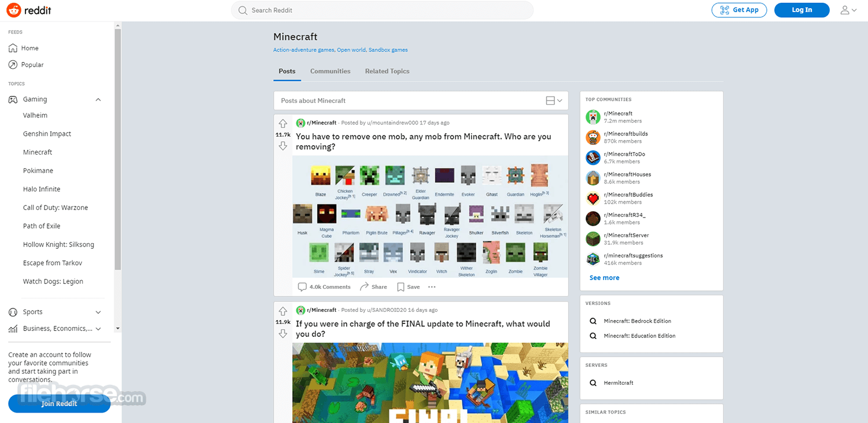Click the Join Reddit button

pos(59,404)
